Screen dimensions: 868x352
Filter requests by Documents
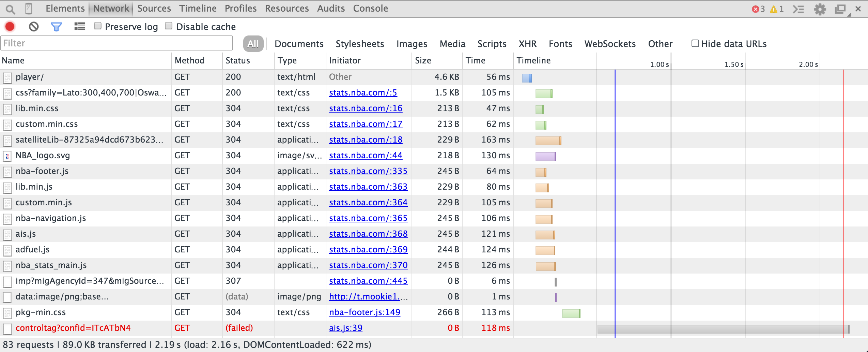click(x=299, y=44)
